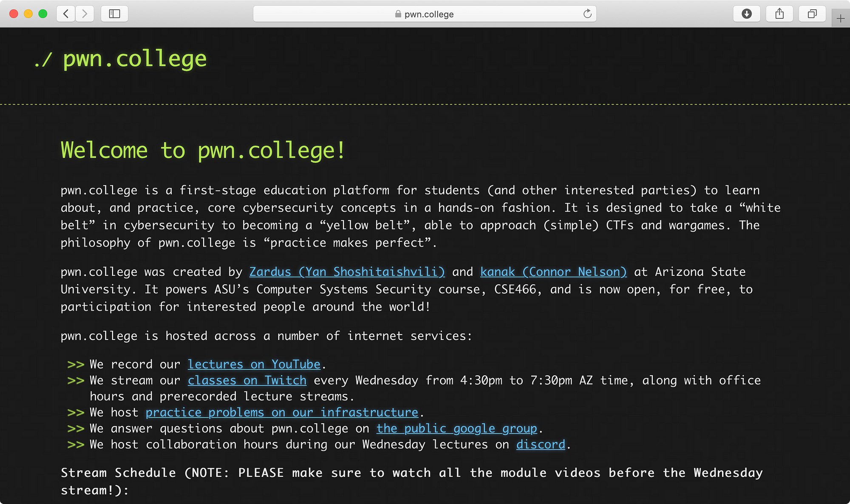This screenshot has height=504, width=850.
Task: Open the Share sheet icon
Action: (779, 14)
